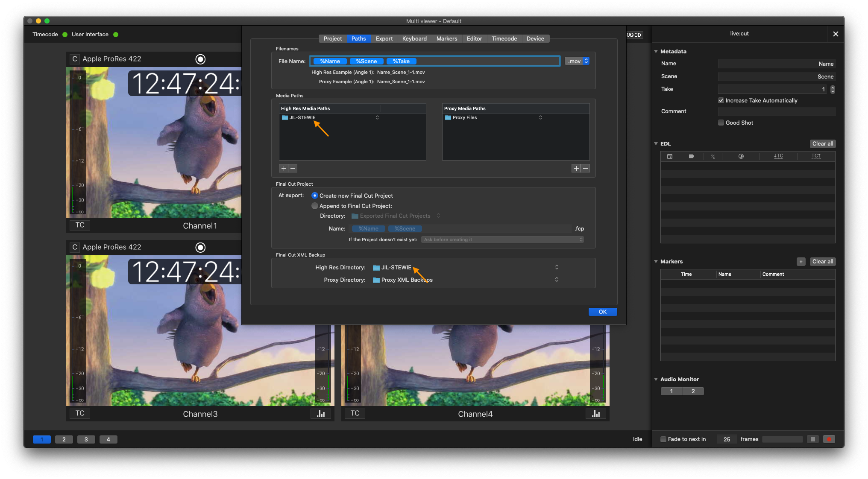Open the Editor tab
Image resolution: width=868 pixels, height=479 pixels.
(x=474, y=38)
